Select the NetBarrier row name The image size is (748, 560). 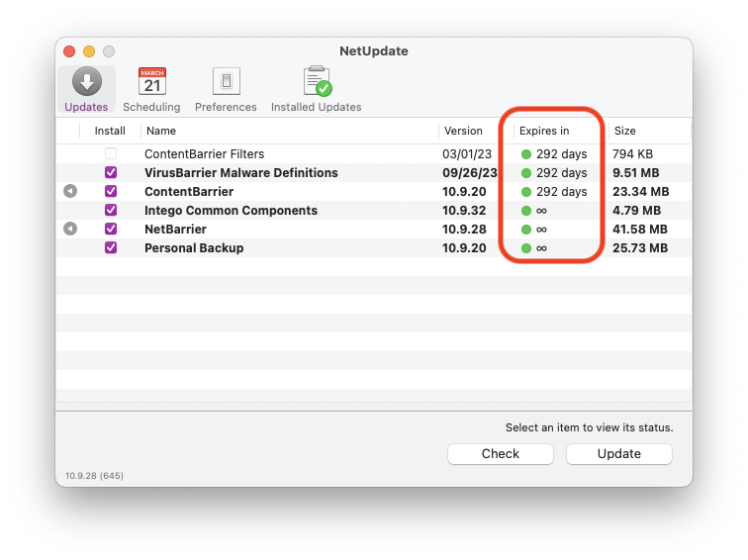click(x=175, y=230)
